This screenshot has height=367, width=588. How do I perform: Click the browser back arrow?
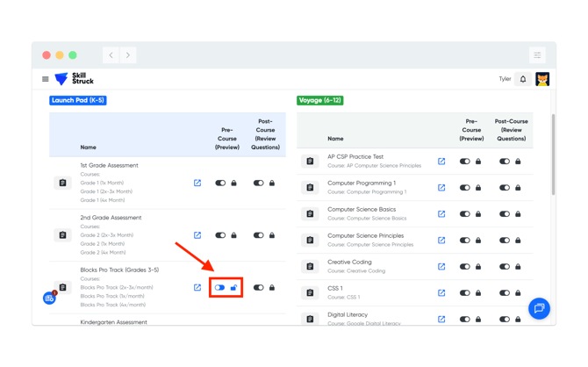click(111, 55)
